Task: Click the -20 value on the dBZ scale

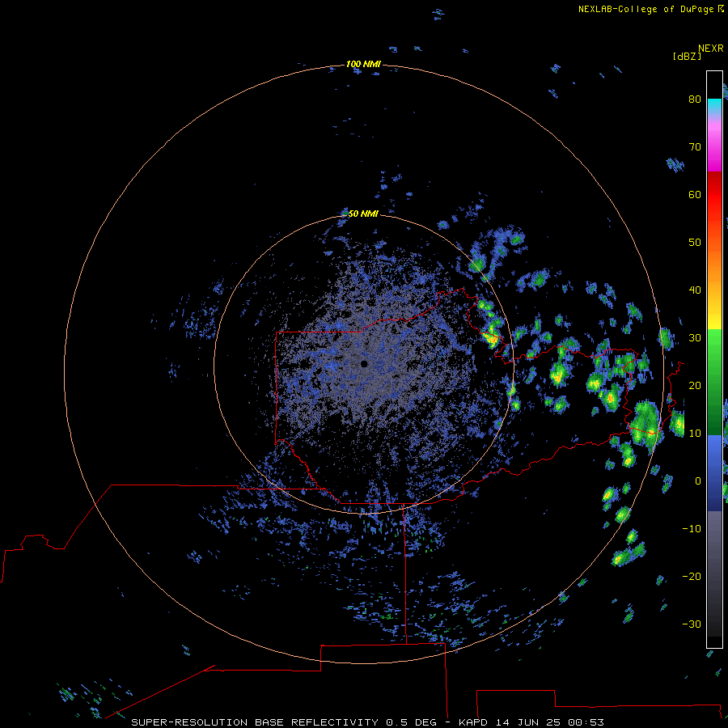Action: [692, 577]
